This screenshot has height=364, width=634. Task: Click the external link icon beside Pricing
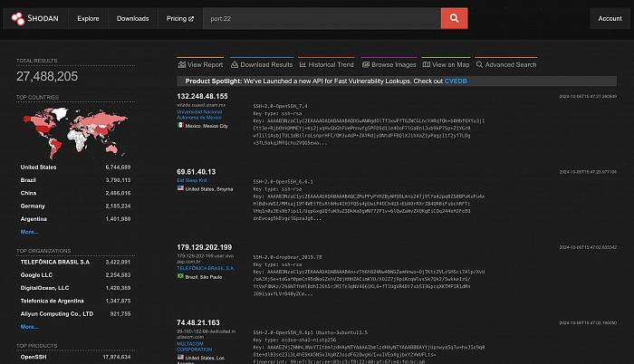(191, 19)
